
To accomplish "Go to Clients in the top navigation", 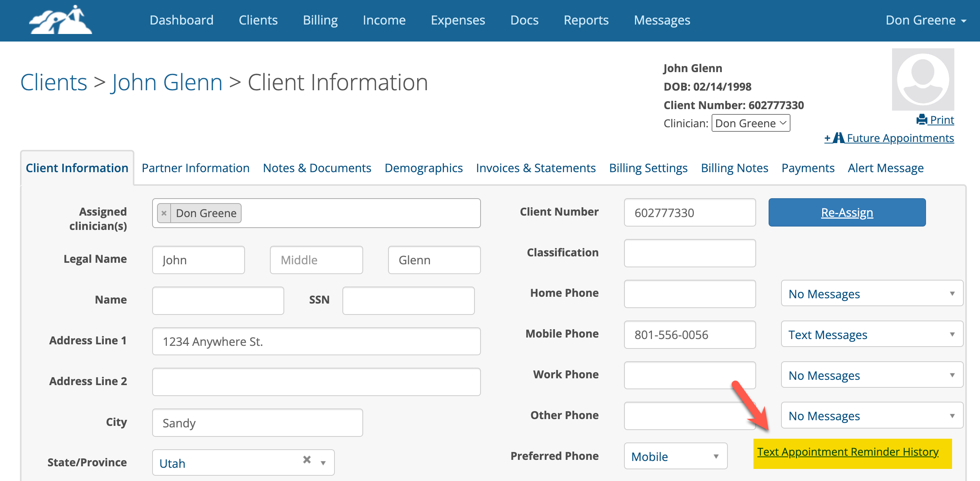I will (258, 20).
